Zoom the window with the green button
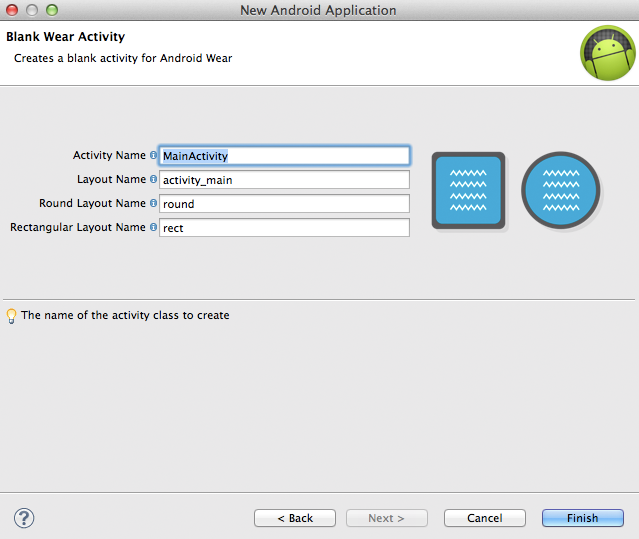Screen dimensions: 639x539 (52, 10)
